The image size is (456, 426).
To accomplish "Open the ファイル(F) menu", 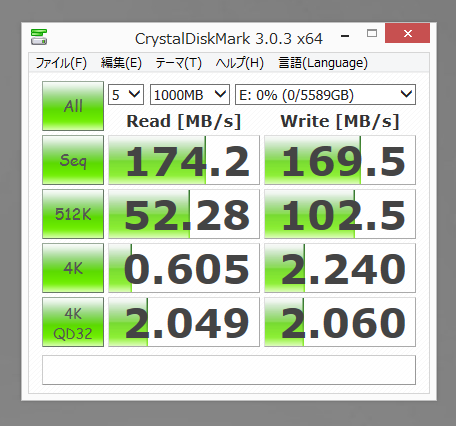I will [61, 63].
